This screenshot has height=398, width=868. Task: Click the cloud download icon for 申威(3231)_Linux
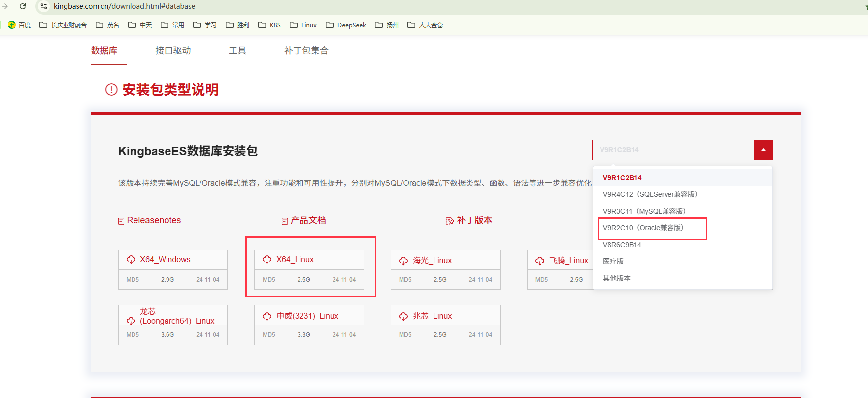click(x=267, y=316)
